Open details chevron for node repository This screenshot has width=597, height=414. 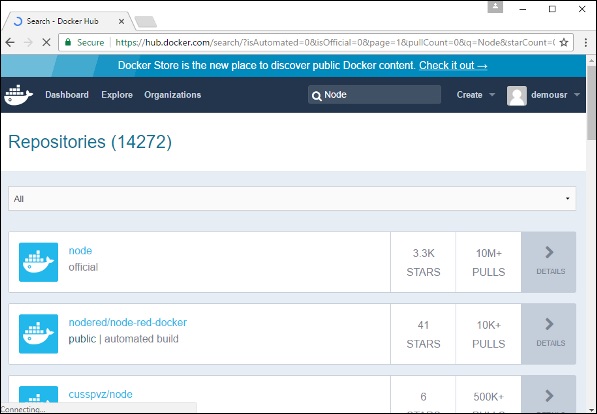pyautogui.click(x=549, y=252)
